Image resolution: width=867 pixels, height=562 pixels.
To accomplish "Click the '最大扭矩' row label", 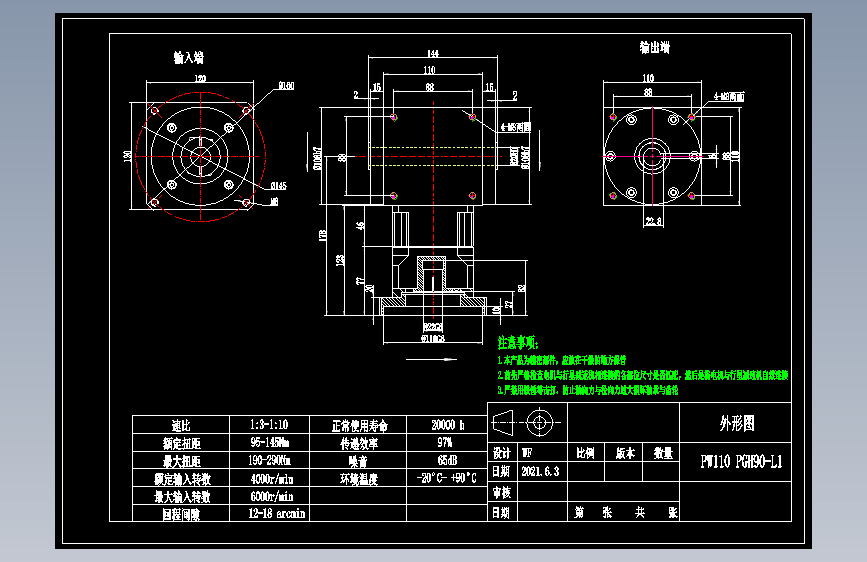I will coord(181,461).
